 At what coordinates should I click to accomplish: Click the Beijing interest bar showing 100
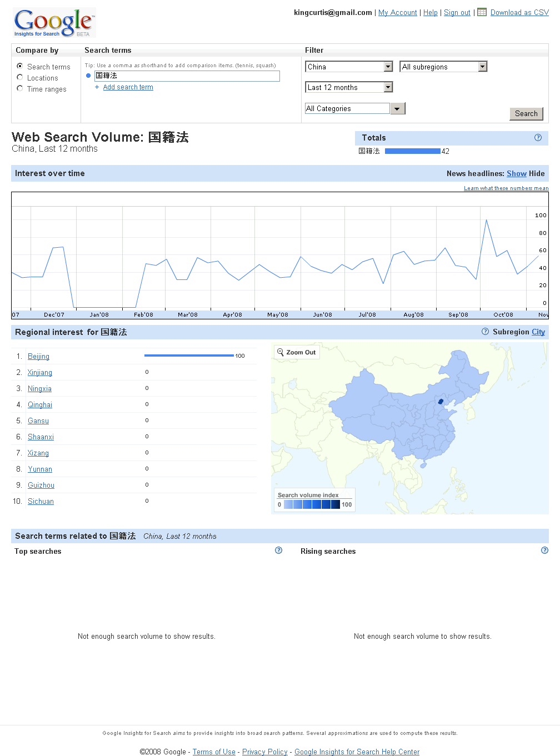[x=189, y=356]
